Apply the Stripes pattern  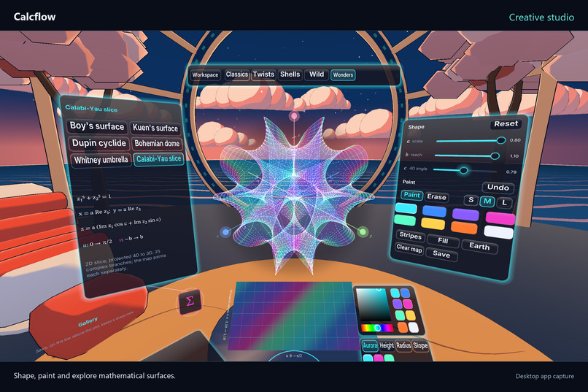coord(410,235)
